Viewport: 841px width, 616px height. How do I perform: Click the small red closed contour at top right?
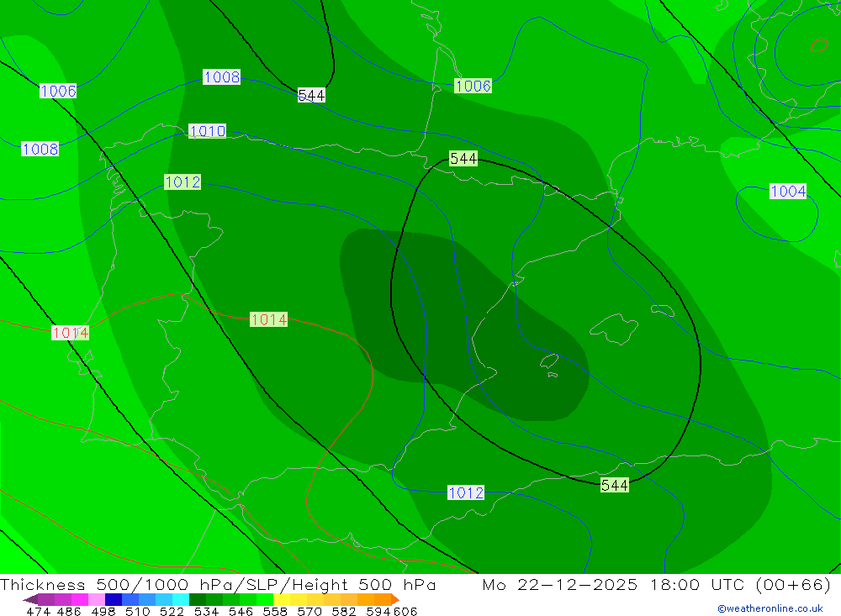coord(819,45)
